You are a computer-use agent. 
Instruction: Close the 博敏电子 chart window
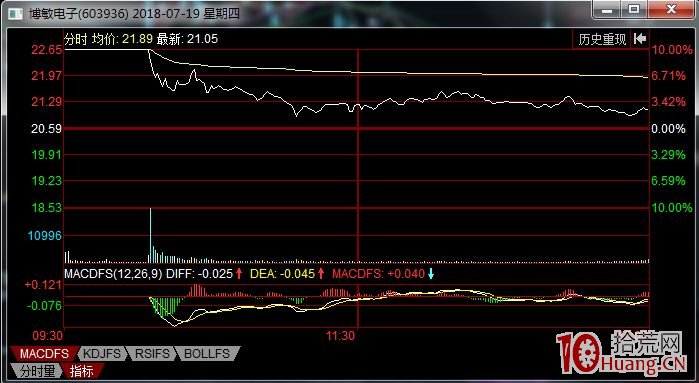pyautogui.click(x=671, y=9)
